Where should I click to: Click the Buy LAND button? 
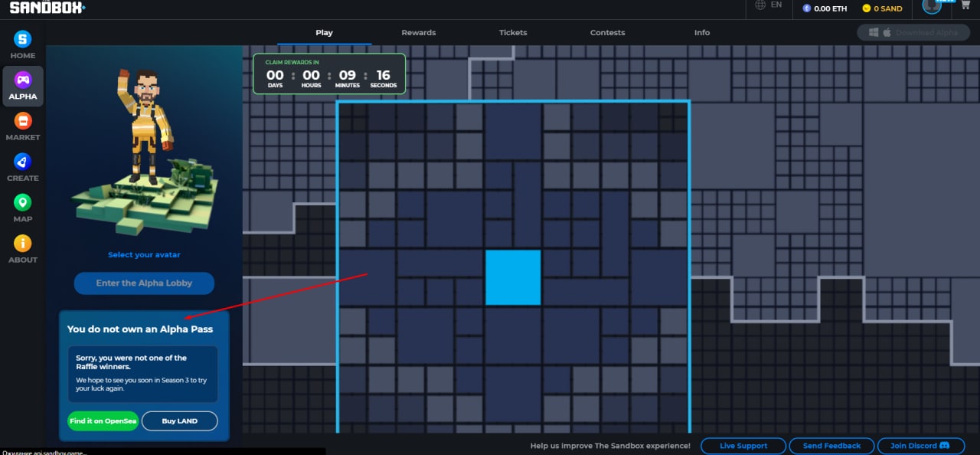[179, 421]
